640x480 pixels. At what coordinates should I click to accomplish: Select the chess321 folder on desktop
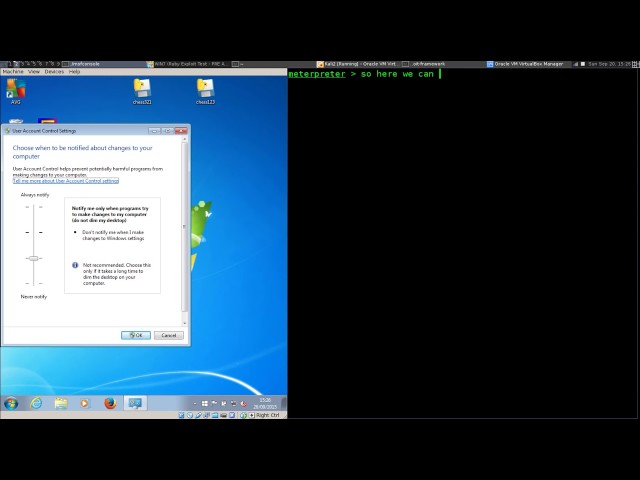142,91
